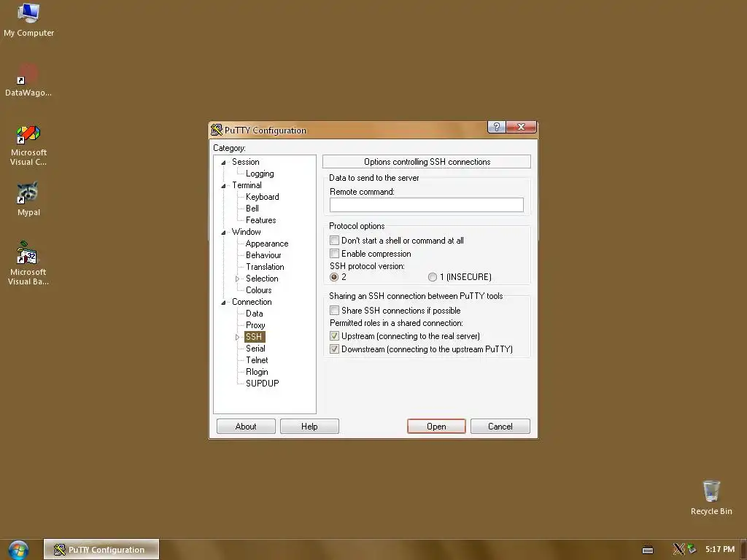Click the taskbar clock showing 5:17 PM
The height and width of the screenshot is (560, 747).
coord(720,549)
